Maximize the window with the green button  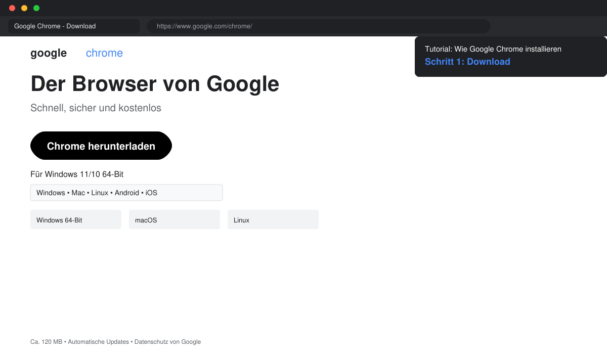pos(36,8)
